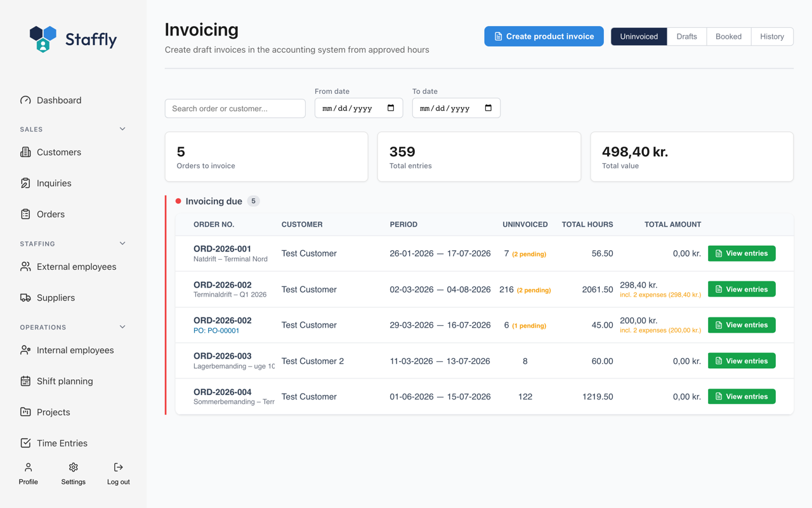Open the Dashboard page icon
Viewport: 812px width, 508px height.
[25, 100]
